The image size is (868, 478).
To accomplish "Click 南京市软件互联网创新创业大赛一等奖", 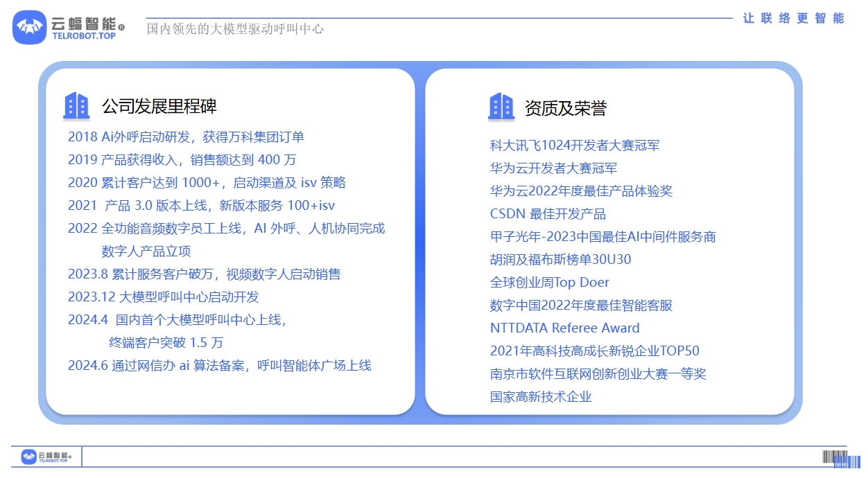I will pos(598,373).
